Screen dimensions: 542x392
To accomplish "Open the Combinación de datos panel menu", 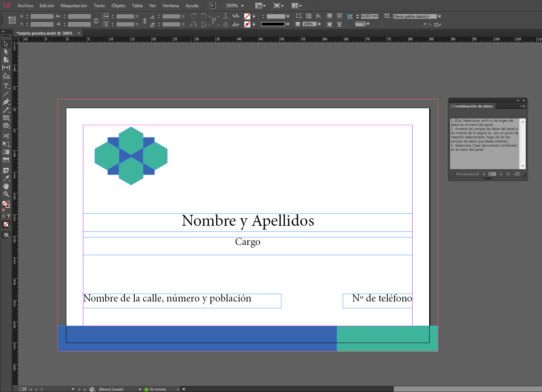I will point(522,106).
